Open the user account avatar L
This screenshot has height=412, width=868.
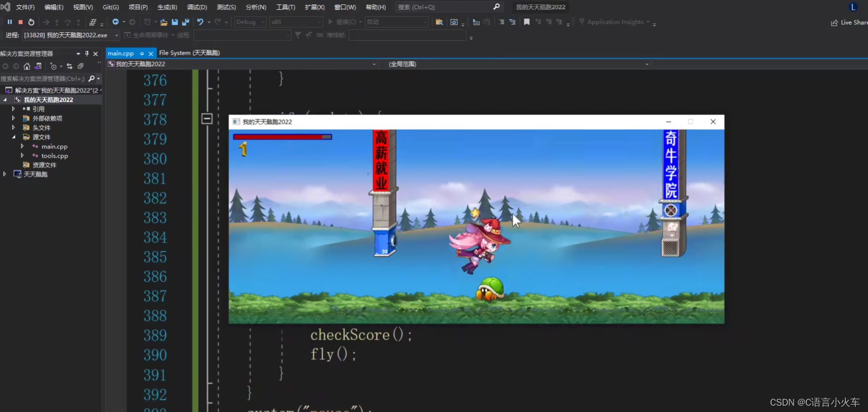click(853, 7)
